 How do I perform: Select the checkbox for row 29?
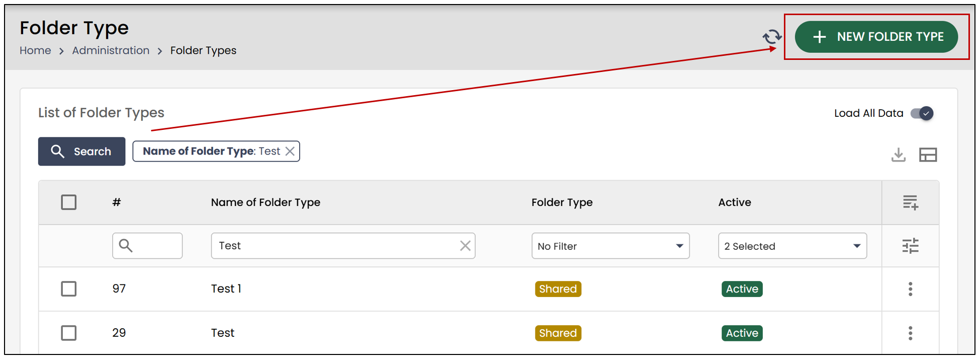point(69,333)
